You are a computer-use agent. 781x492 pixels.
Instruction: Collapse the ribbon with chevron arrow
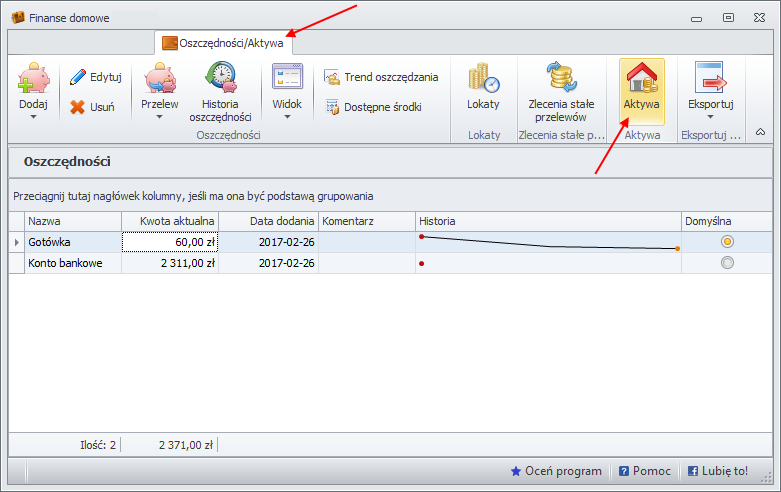point(760,132)
